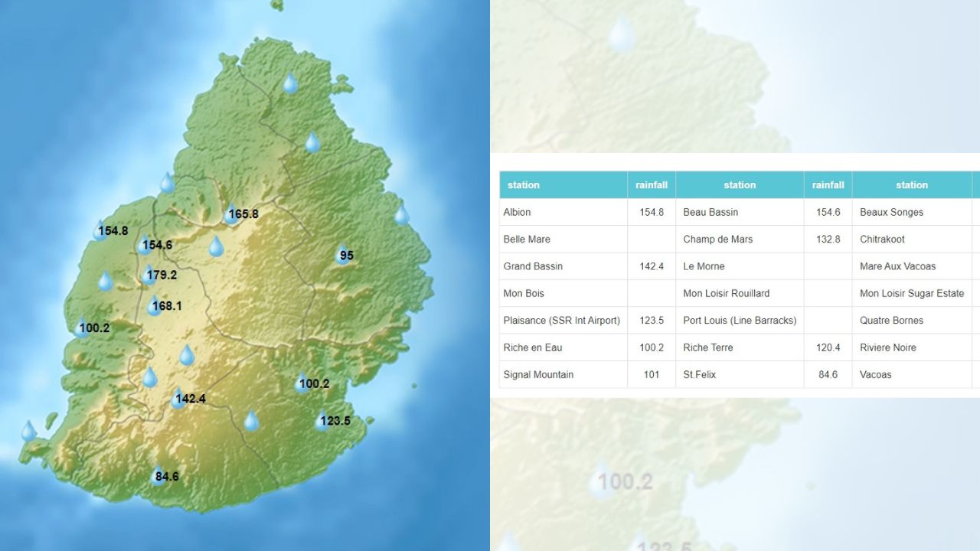Click the Signal Mountain station row
980x551 pixels.
pos(538,374)
